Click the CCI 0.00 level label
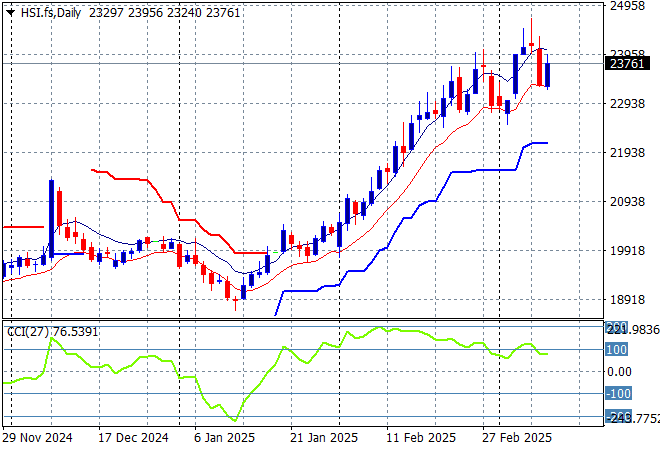The image size is (660, 450). (619, 372)
